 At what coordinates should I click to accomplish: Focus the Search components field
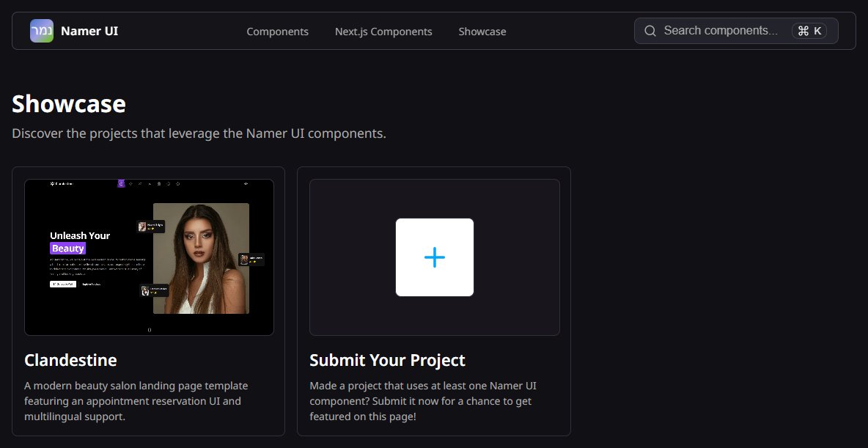[736, 31]
